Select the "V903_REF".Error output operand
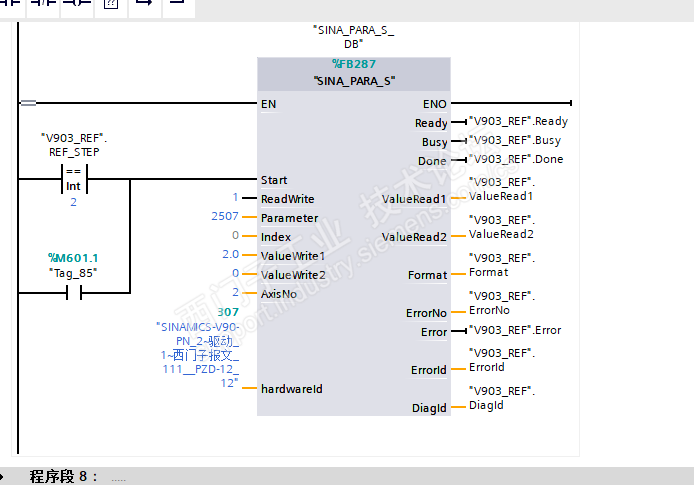 coord(515,331)
